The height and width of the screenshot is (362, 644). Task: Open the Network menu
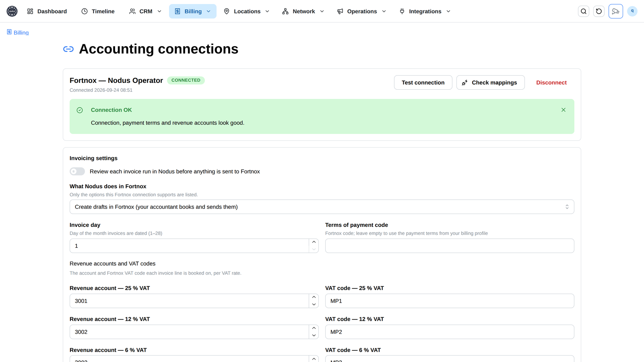point(303,11)
